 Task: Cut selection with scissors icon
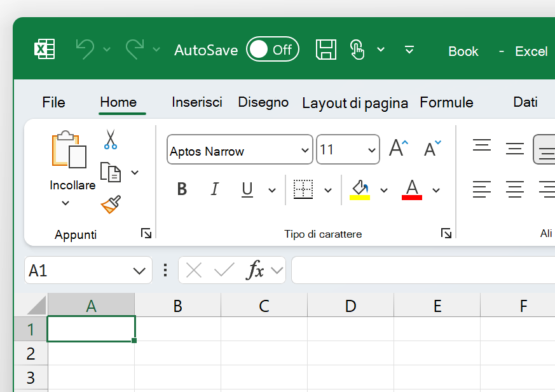point(111,139)
